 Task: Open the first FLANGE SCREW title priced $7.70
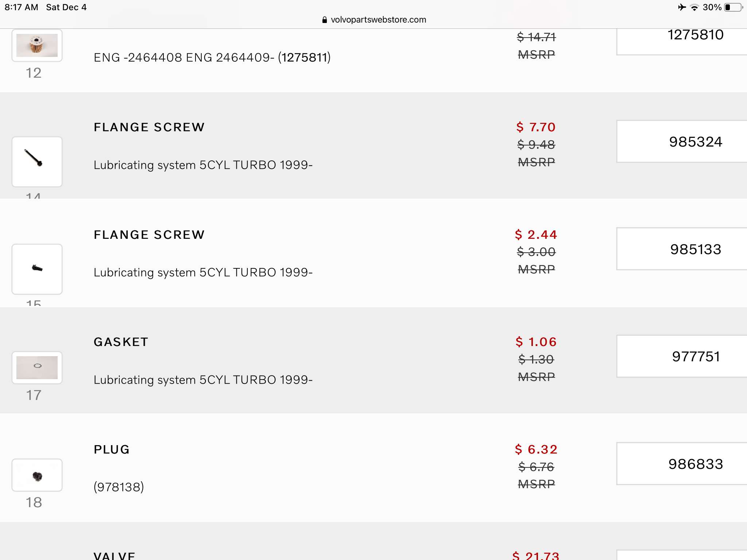tap(149, 127)
